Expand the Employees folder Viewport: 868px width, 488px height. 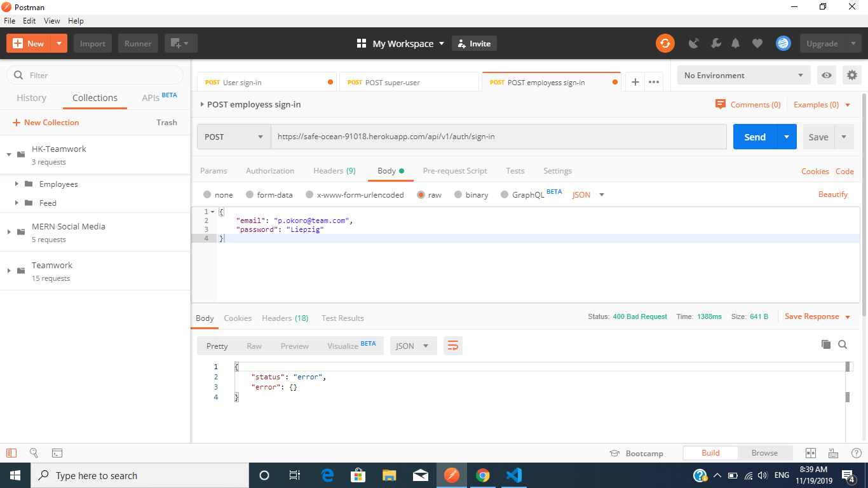pos(17,184)
